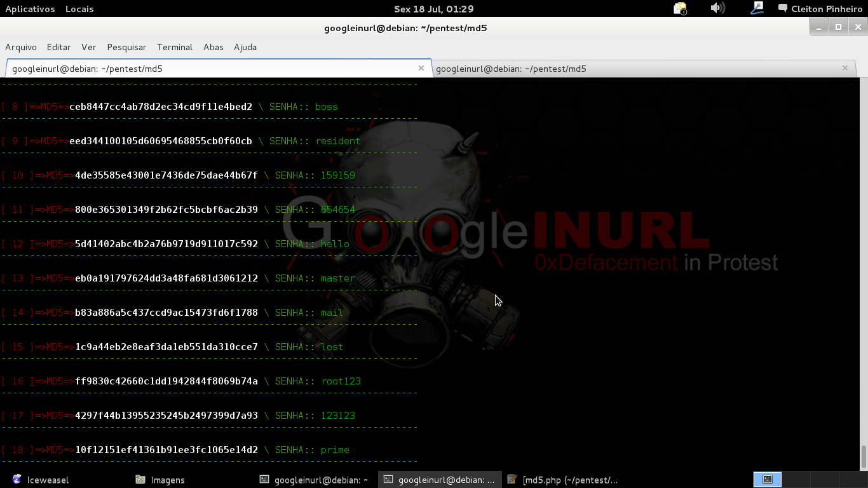Open the Aplicativos menu in the top panel
Screen dimensions: 868x488
30,8
